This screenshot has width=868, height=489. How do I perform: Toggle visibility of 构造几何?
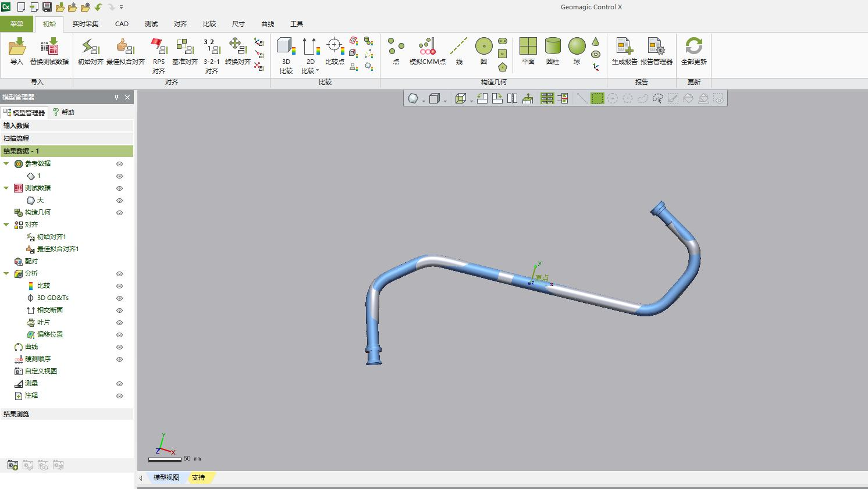click(x=120, y=213)
